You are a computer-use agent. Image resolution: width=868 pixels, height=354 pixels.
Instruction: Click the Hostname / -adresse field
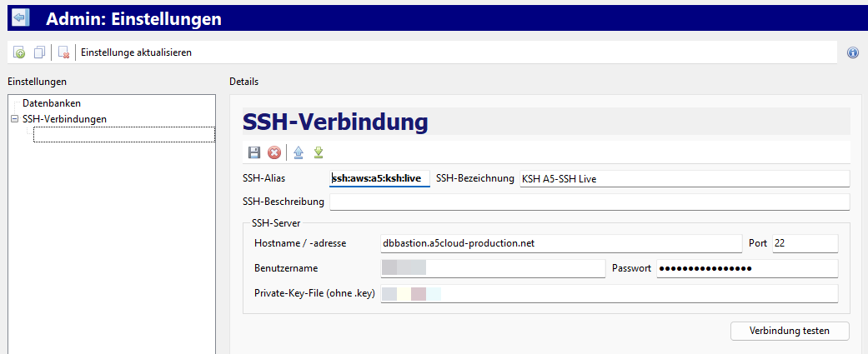(x=559, y=243)
